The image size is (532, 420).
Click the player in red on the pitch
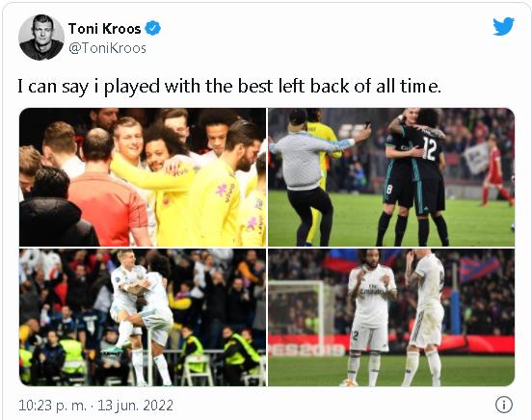[x=494, y=171]
